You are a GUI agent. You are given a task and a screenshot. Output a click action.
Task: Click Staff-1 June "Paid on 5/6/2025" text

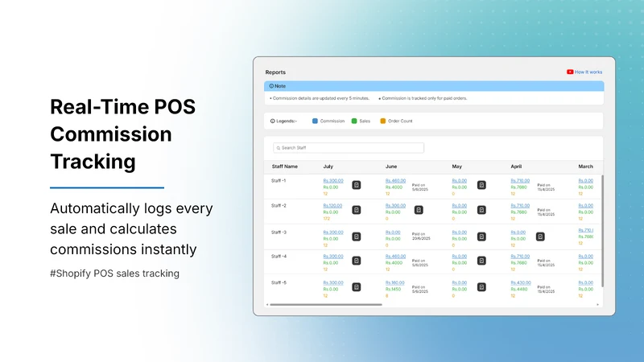419,187
